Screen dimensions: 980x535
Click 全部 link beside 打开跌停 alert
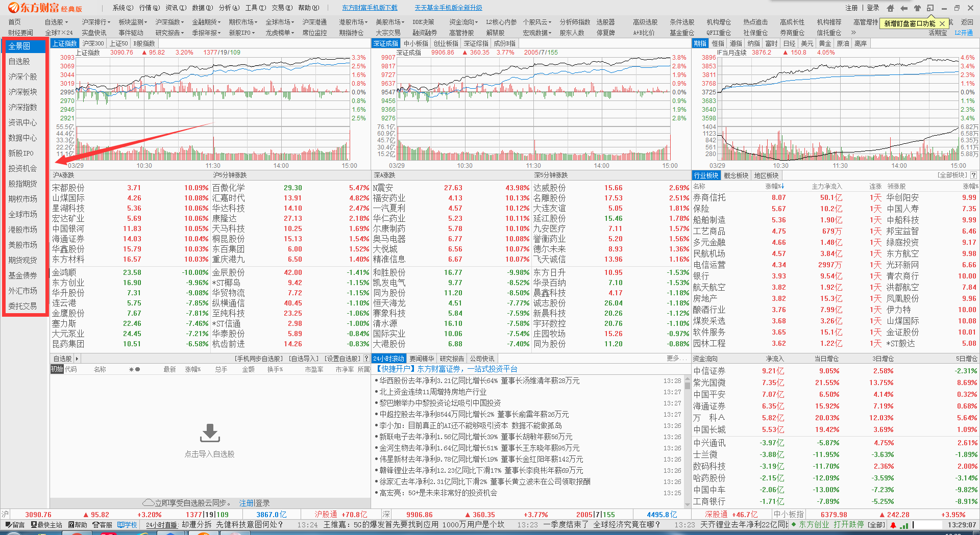coord(876,525)
